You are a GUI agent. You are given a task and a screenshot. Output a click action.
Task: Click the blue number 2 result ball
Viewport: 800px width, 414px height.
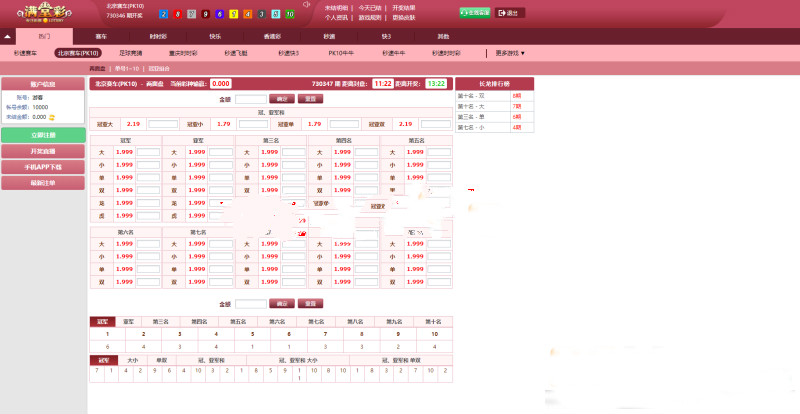163,14
